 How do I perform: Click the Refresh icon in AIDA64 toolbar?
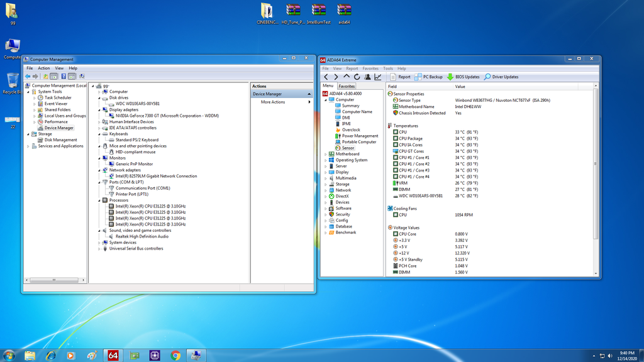[357, 77]
